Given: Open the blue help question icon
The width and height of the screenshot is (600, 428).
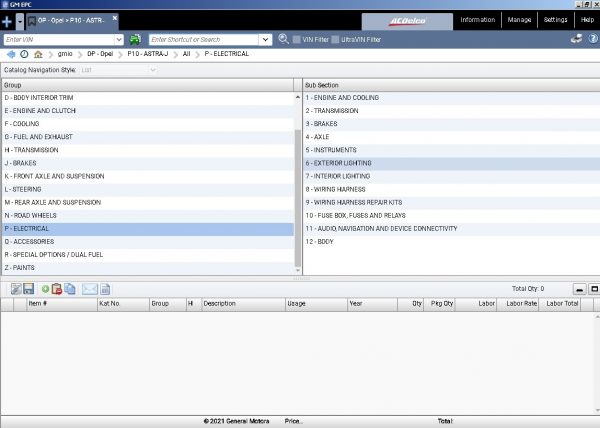Looking at the screenshot, I should point(593,39).
